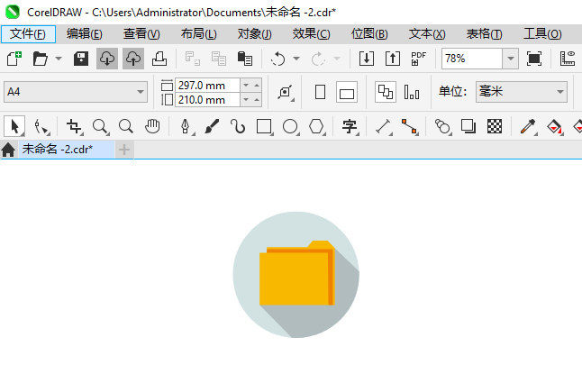Select the Pen tool
The height and width of the screenshot is (392, 582).
(x=186, y=126)
